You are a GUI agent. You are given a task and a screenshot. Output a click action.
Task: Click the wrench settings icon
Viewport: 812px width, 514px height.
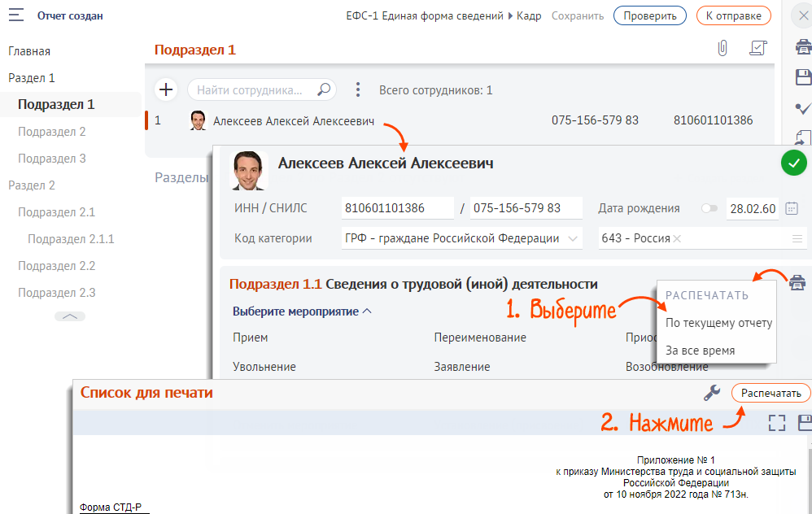point(712,393)
